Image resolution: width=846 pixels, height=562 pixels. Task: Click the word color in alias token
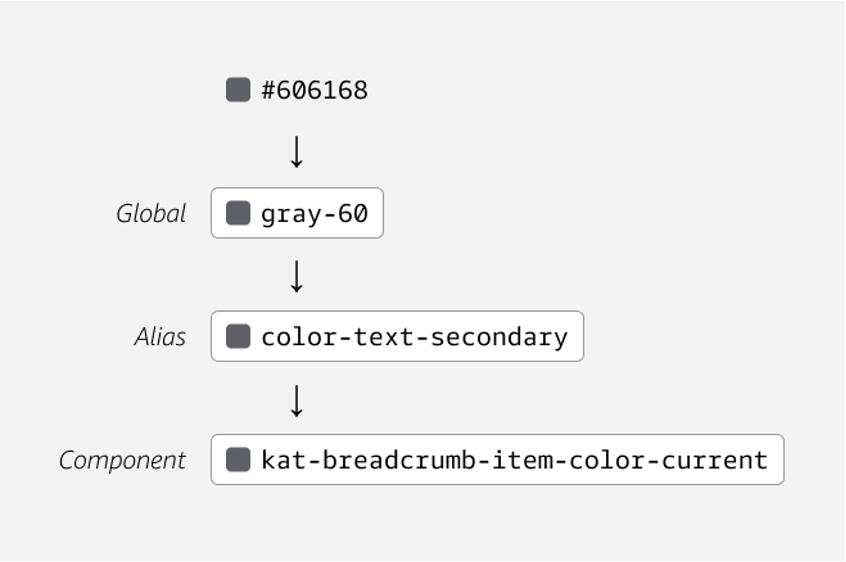[299, 338]
